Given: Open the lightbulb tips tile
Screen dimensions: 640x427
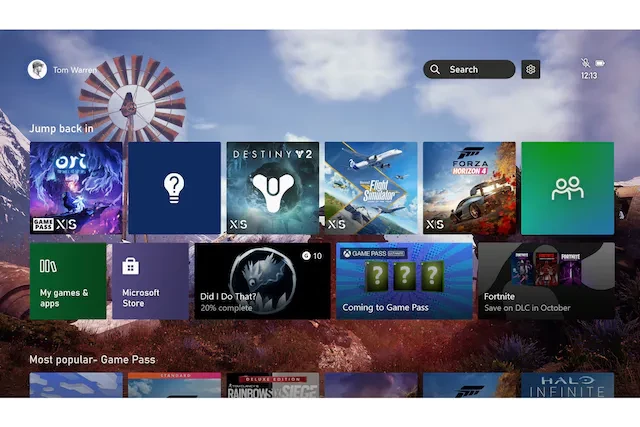Looking at the screenshot, I should point(174,188).
